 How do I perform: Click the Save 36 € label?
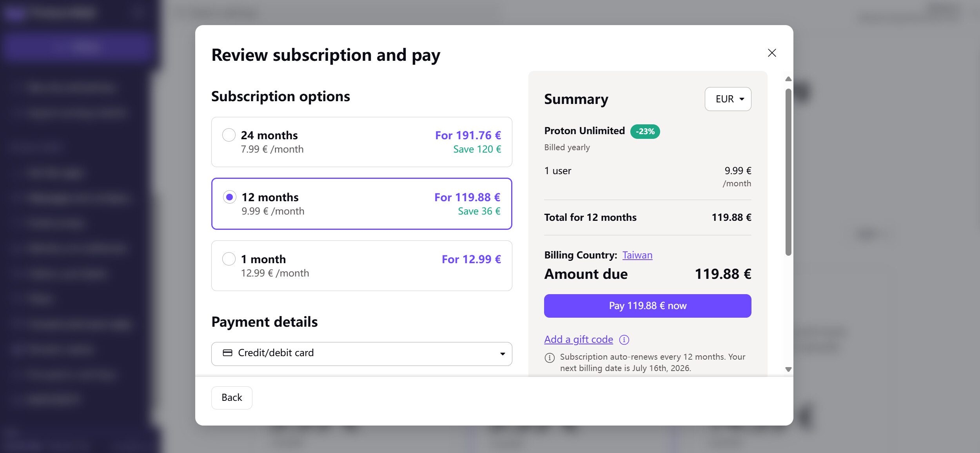pos(479,211)
